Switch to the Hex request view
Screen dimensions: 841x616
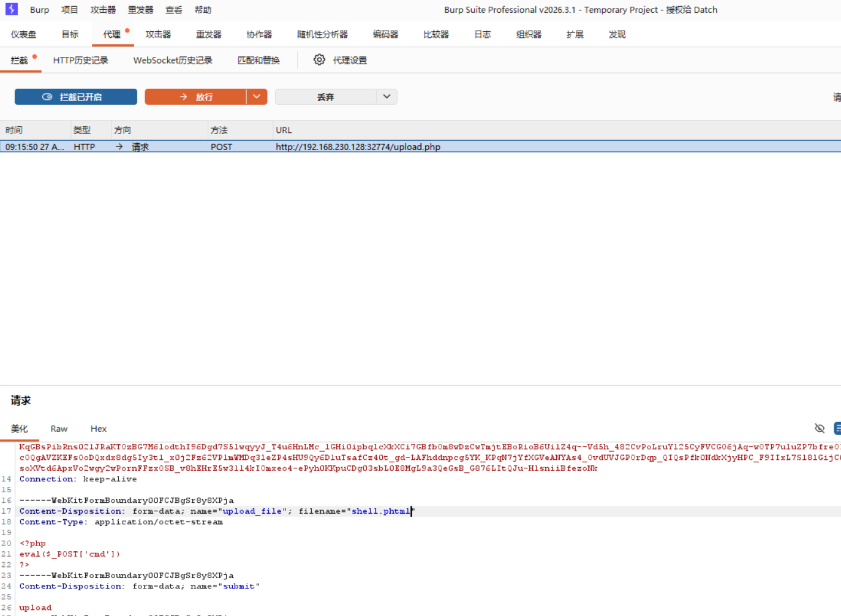[x=99, y=429]
